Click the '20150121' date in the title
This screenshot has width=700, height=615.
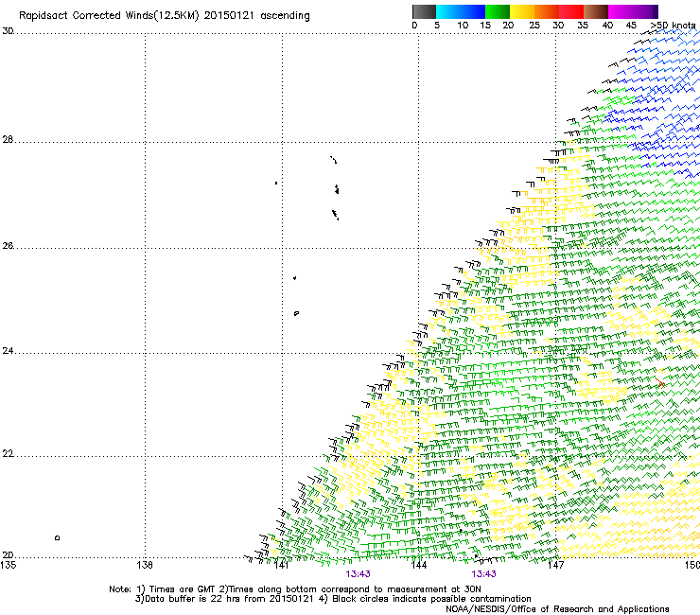click(x=229, y=16)
